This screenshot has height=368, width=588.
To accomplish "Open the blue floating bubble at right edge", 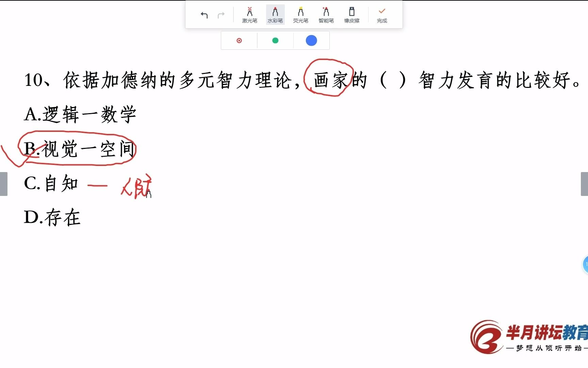I will coord(586,264).
